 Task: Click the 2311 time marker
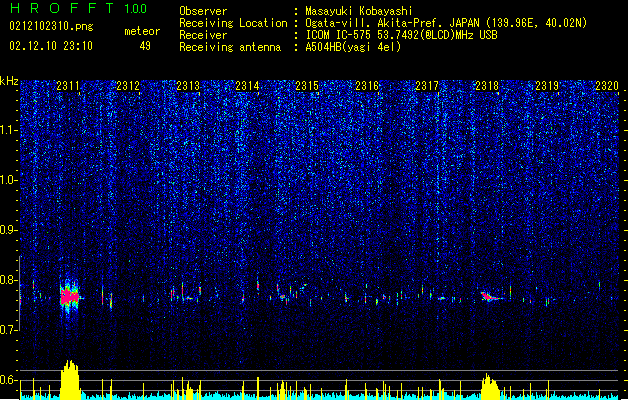[x=68, y=86]
